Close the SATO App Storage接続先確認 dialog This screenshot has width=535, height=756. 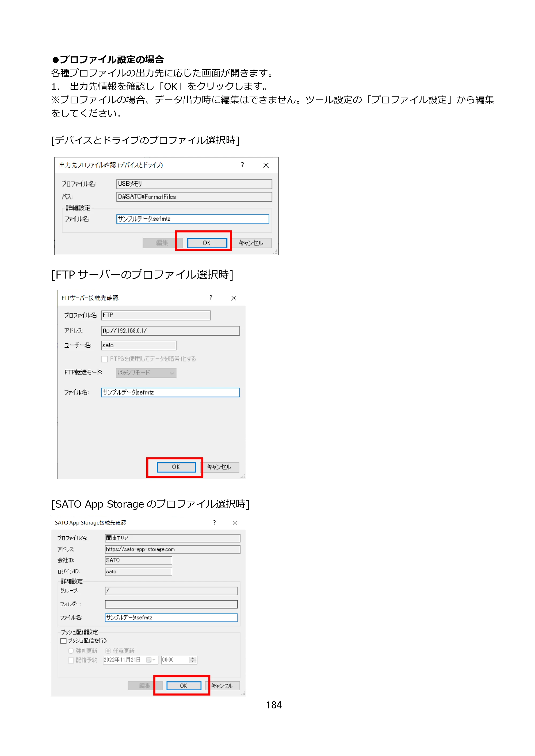click(x=235, y=523)
